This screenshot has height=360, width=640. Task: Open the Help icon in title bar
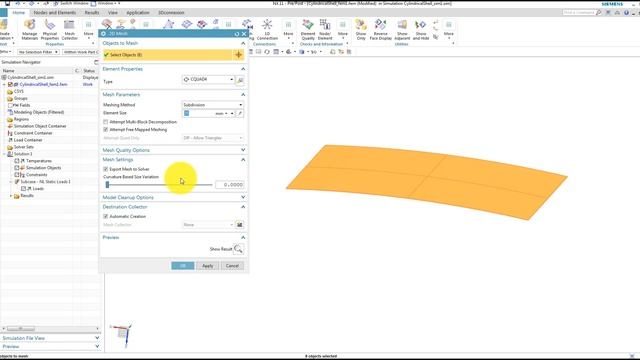626,13
